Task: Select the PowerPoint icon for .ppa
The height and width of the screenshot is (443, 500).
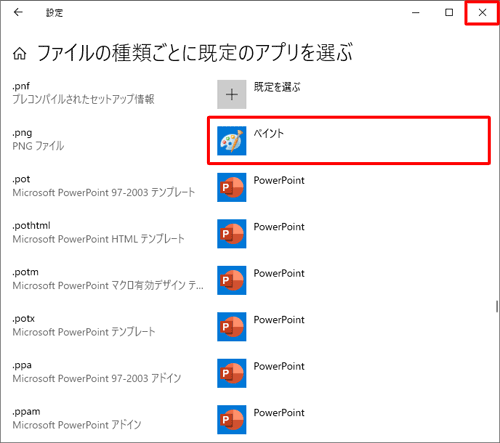Action: pyautogui.click(x=232, y=373)
